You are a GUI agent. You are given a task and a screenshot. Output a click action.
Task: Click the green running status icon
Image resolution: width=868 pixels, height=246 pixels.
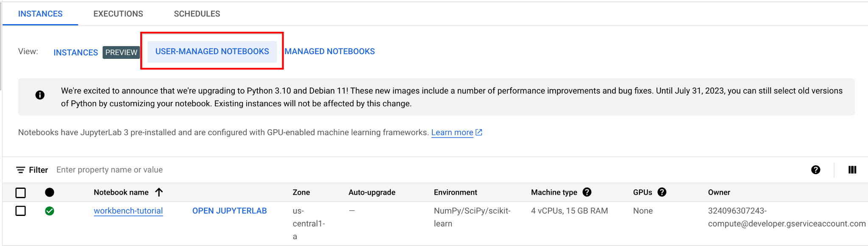50,211
